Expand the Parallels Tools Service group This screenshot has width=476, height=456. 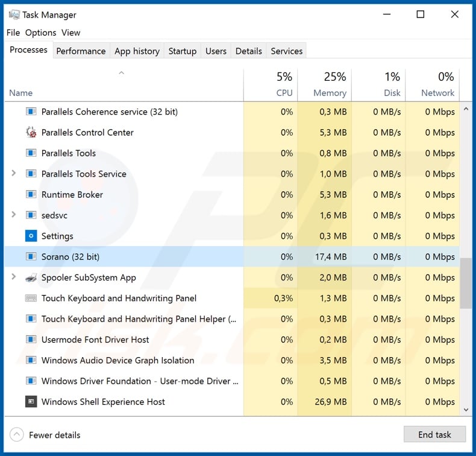[x=13, y=173]
